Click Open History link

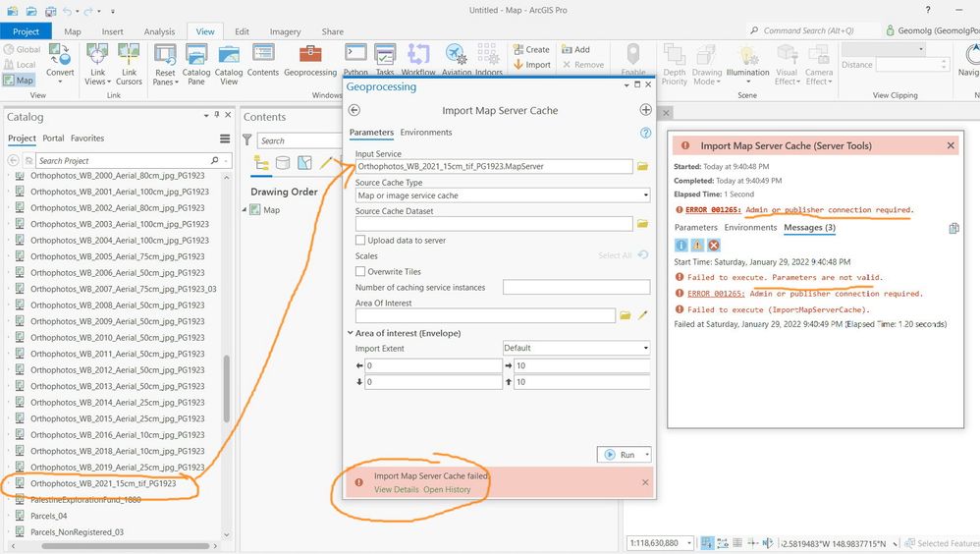coord(447,489)
